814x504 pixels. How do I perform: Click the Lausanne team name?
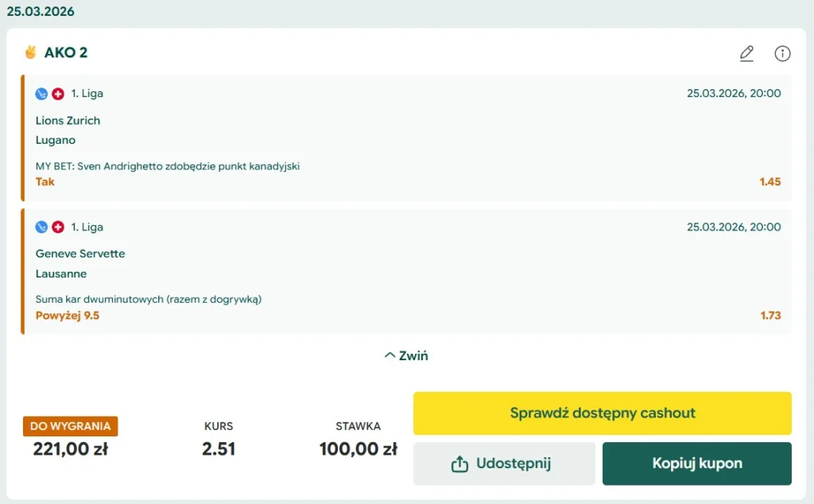(61, 273)
